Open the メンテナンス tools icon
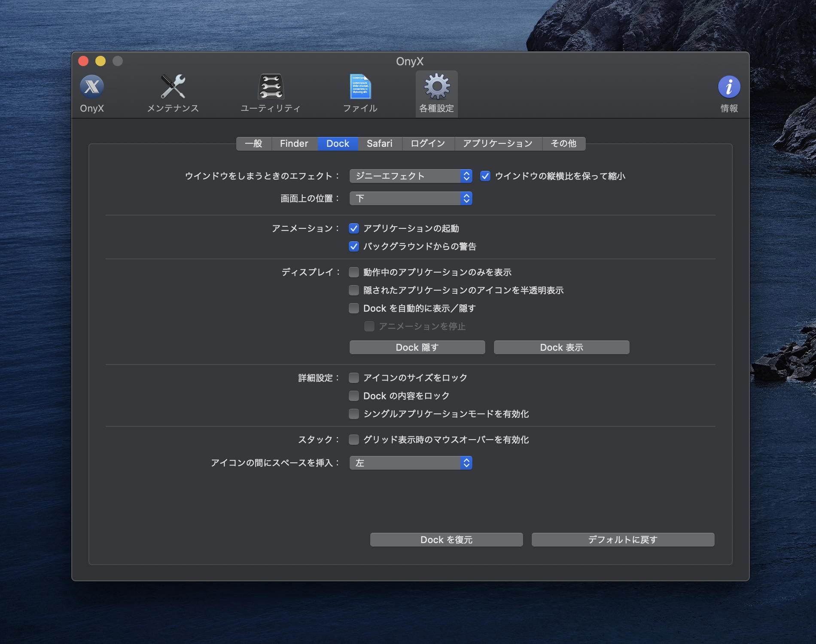The height and width of the screenshot is (644, 816). [x=173, y=94]
